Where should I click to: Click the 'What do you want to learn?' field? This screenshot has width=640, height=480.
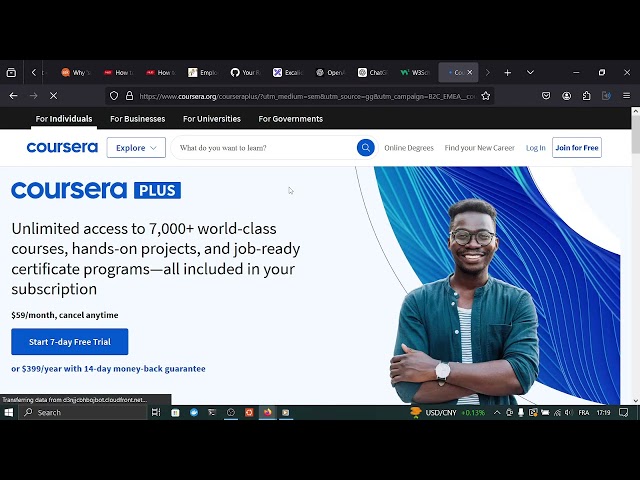pos(263,148)
